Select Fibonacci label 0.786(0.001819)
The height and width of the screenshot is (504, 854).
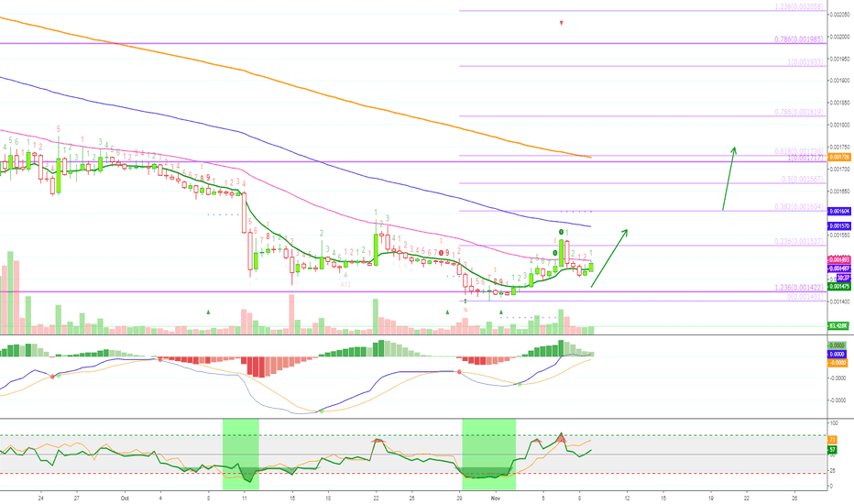799,112
